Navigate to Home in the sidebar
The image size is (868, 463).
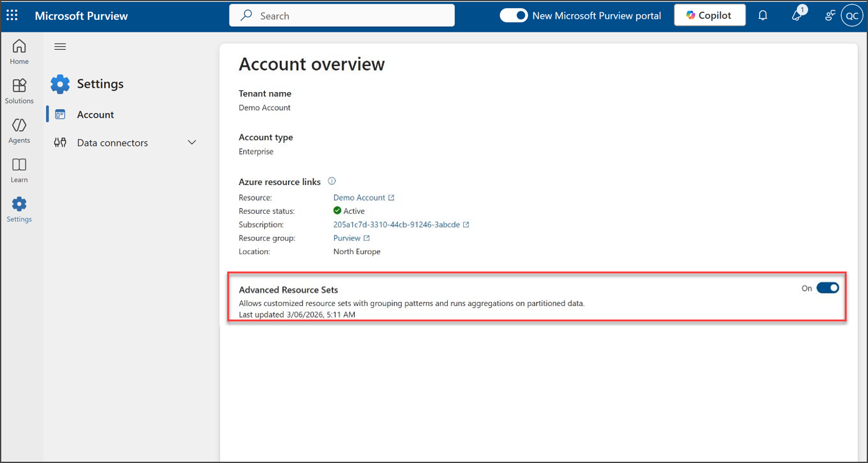click(19, 50)
